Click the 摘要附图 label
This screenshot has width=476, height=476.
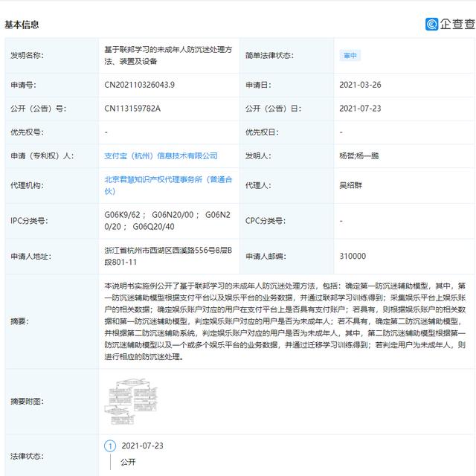[27, 402]
